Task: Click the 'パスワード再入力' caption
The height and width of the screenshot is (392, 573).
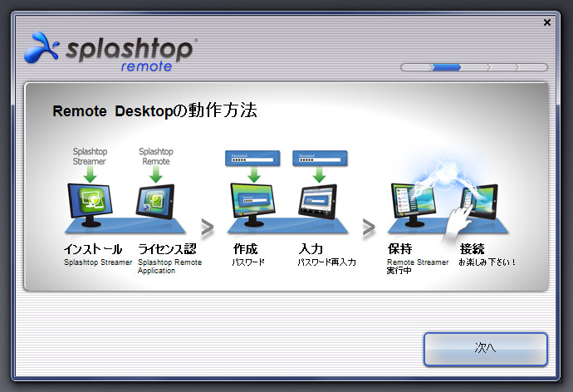Action: pos(326,262)
